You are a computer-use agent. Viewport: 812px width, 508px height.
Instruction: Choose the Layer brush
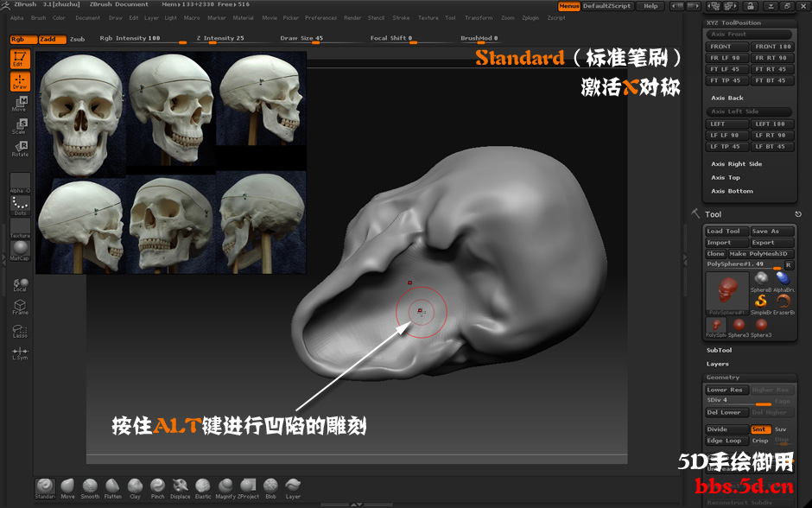[293, 488]
